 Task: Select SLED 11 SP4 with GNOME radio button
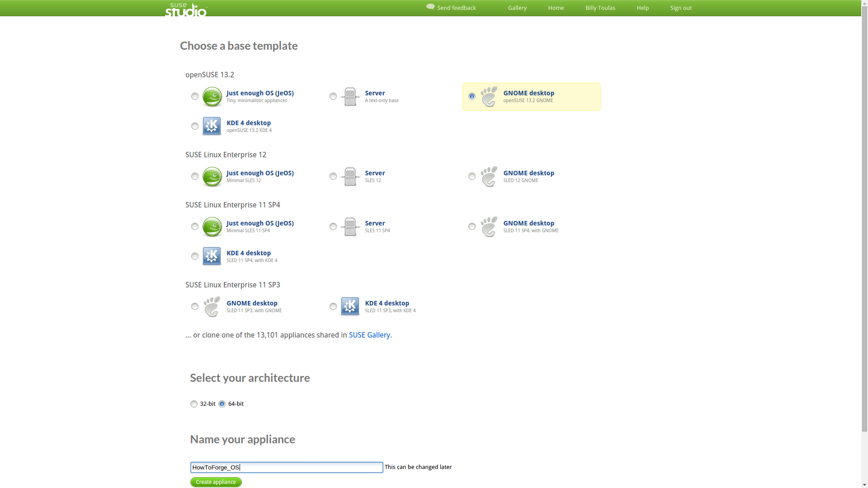pos(472,226)
